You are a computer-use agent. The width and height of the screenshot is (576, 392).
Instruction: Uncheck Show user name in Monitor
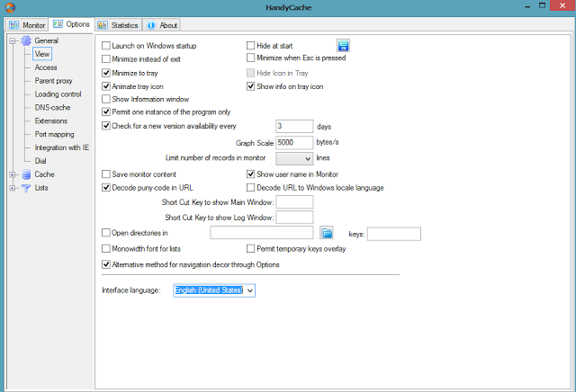250,174
